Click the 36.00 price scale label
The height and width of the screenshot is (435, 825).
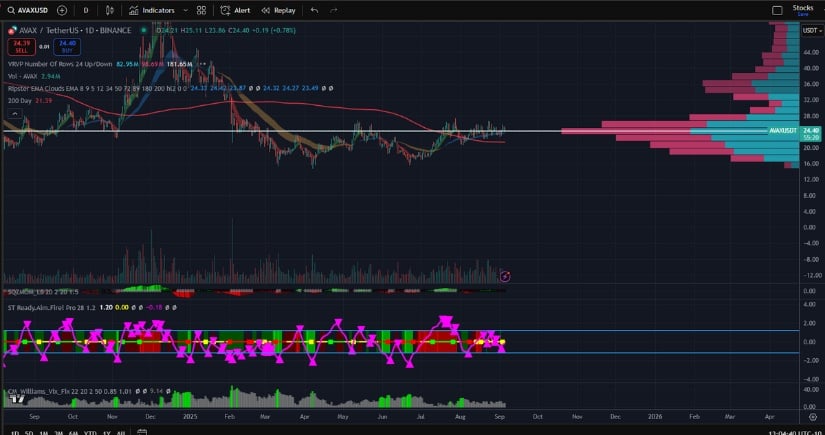[x=811, y=84]
